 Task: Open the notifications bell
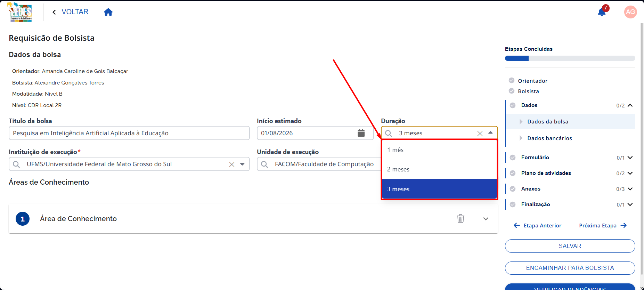pyautogui.click(x=602, y=12)
